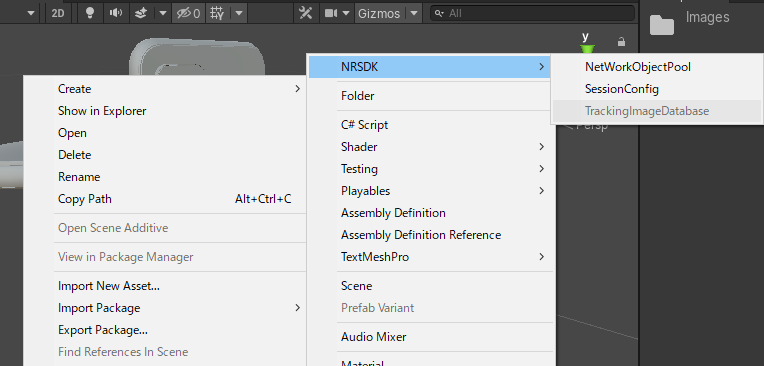Toggle the 2D view mode button
The height and width of the screenshot is (366, 764).
pyautogui.click(x=57, y=13)
